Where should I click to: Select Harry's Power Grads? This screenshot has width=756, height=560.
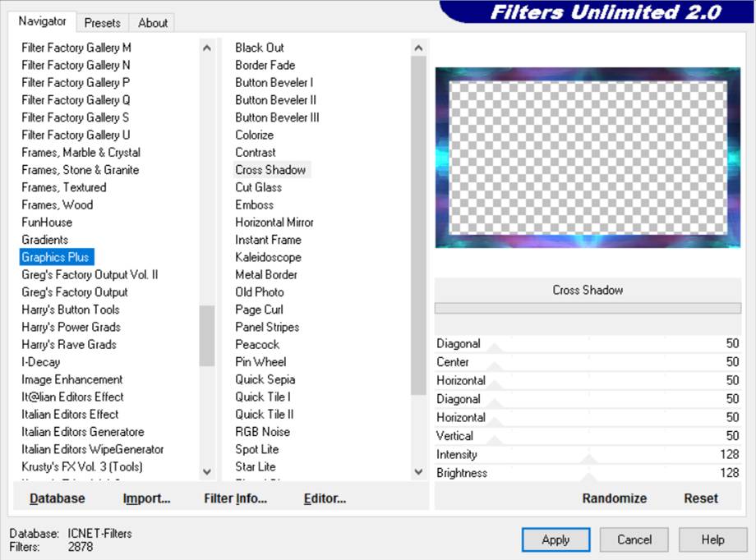click(x=71, y=327)
